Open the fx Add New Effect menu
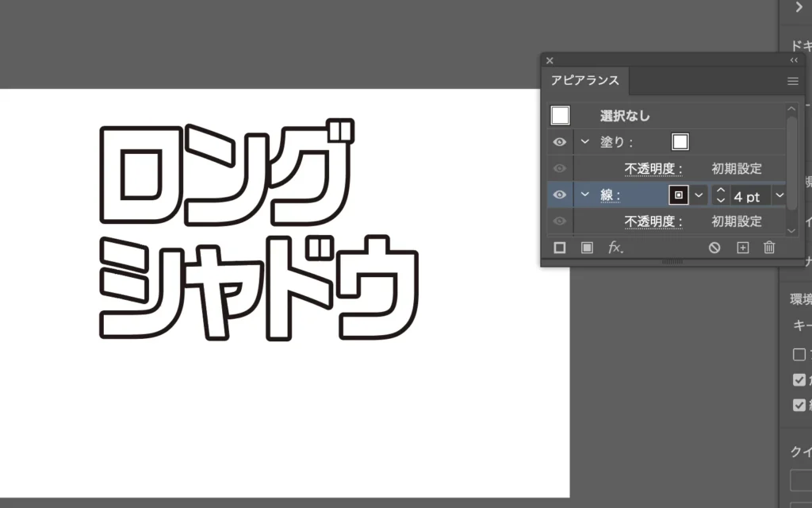 (615, 248)
